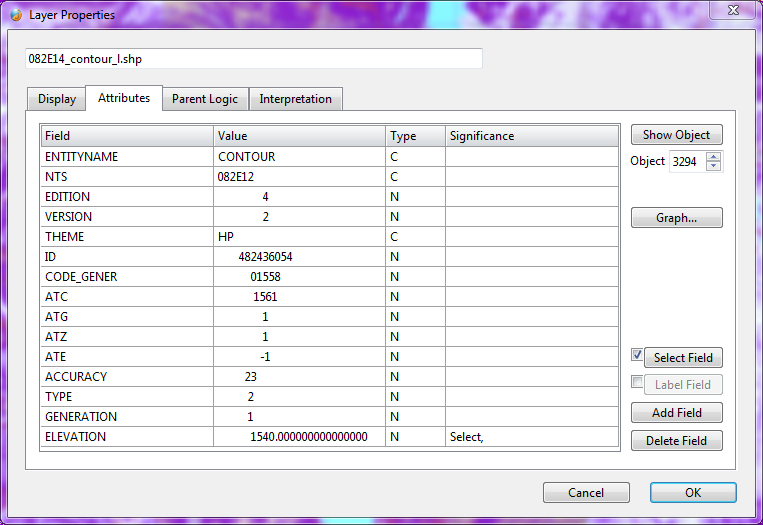Decrease the Object number with down arrow
The width and height of the screenshot is (763, 525).
coord(713,166)
